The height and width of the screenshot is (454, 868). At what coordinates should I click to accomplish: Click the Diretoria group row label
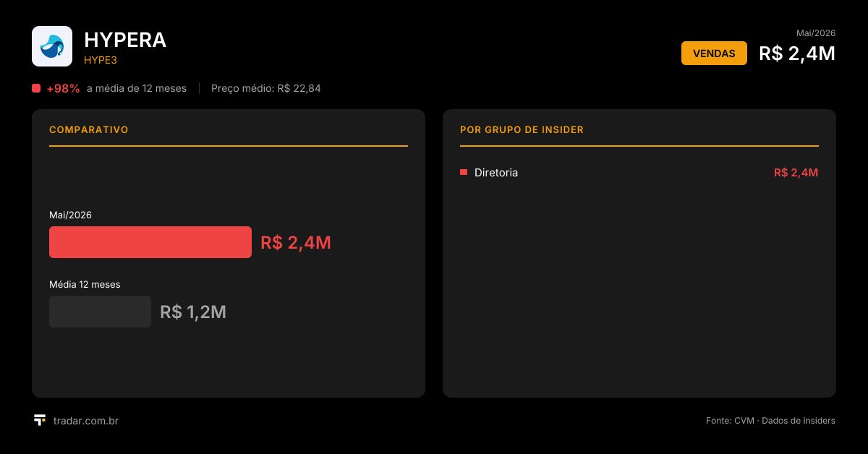pyautogui.click(x=496, y=173)
